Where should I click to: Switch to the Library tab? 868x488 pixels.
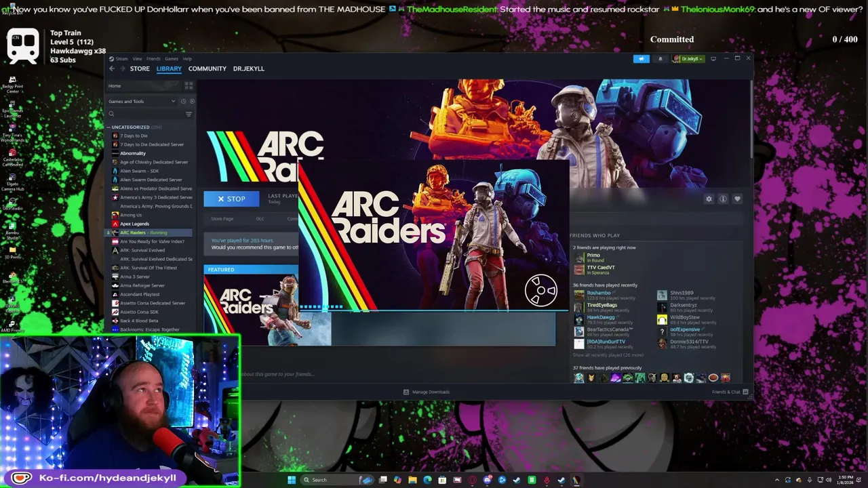coord(169,68)
